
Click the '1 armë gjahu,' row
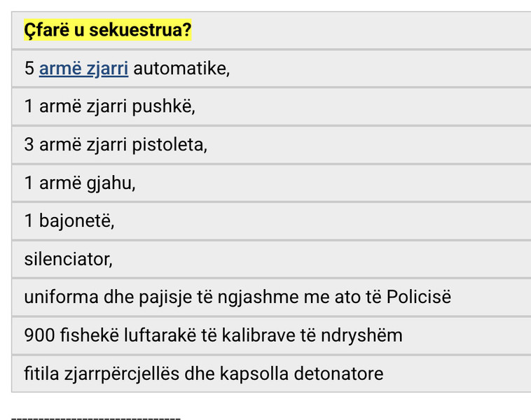pyautogui.click(x=271, y=183)
